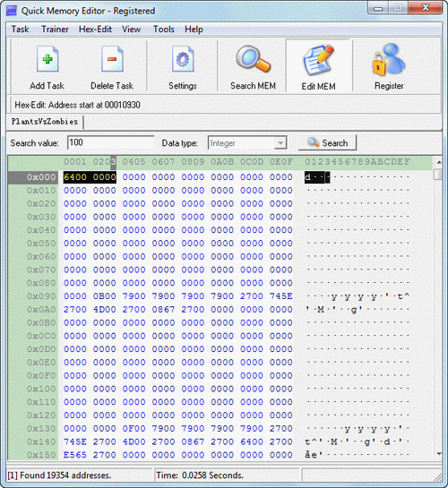Open the Task menu
The image size is (448, 488).
(x=21, y=30)
